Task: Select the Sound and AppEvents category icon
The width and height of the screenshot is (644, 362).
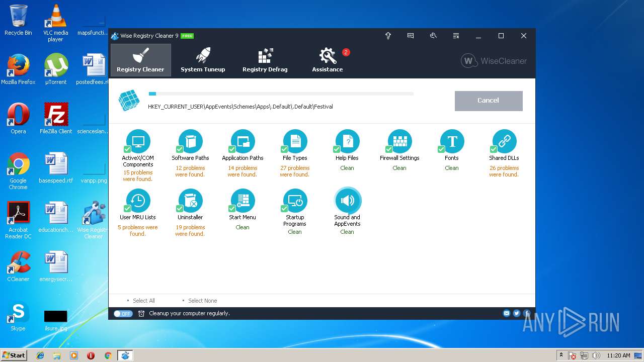Action: pos(347,201)
